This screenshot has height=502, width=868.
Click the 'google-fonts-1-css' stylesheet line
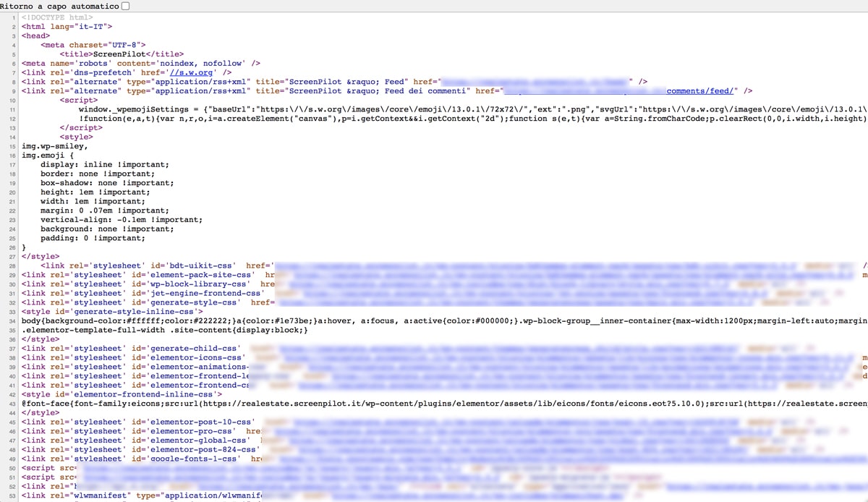[445, 459]
